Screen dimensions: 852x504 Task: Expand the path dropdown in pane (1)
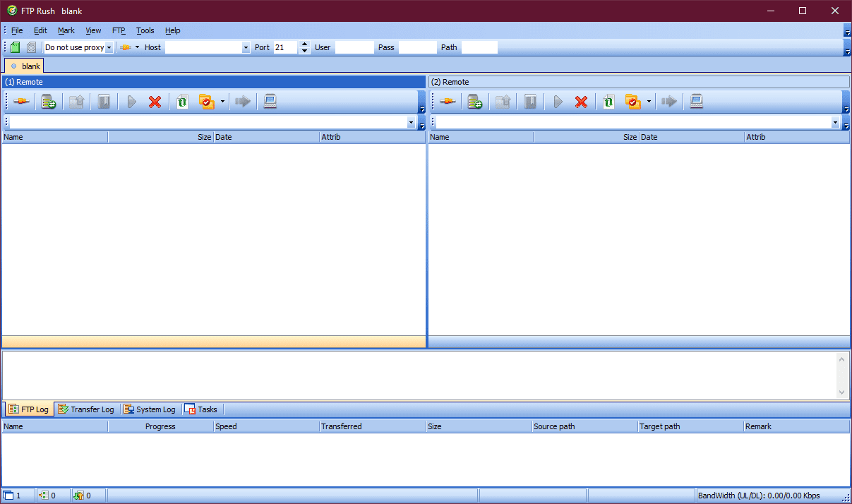point(411,122)
